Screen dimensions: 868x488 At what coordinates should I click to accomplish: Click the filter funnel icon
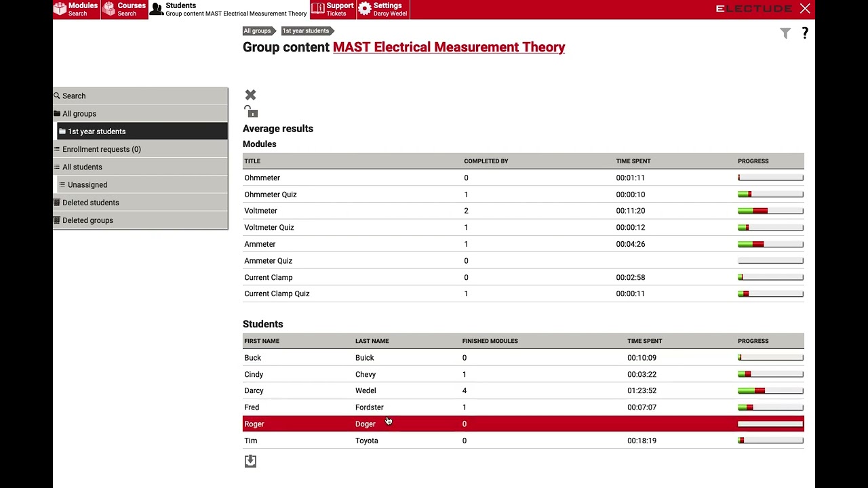[785, 33]
